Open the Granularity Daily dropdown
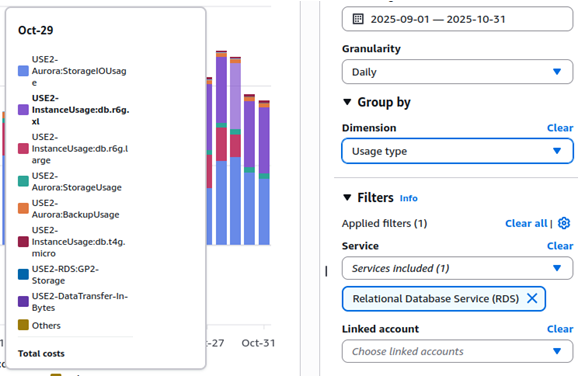Image resolution: width=579 pixels, height=376 pixels. pyautogui.click(x=457, y=72)
